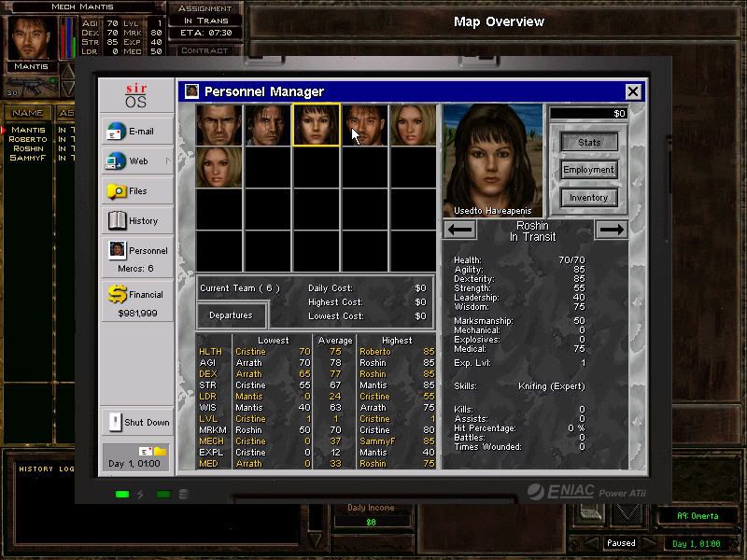Click the new mail envelope indicator
Image resolution: width=747 pixels, height=560 pixels.
[145, 452]
